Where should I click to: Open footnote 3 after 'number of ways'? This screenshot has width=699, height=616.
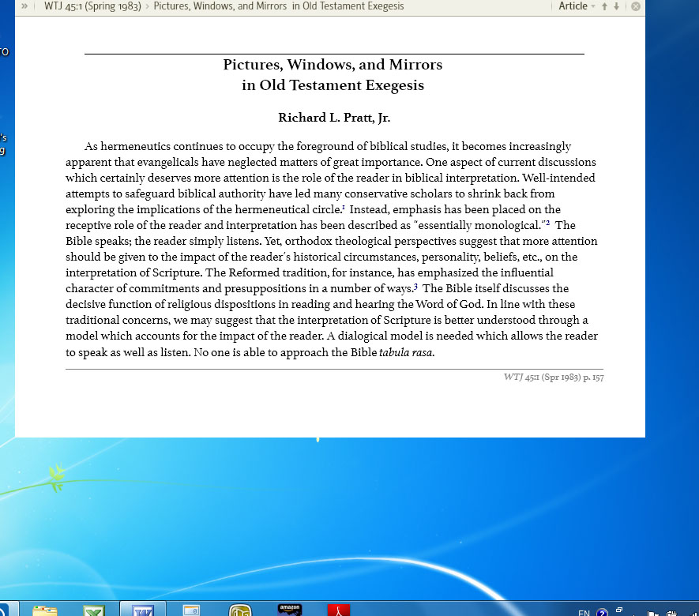tap(415, 286)
